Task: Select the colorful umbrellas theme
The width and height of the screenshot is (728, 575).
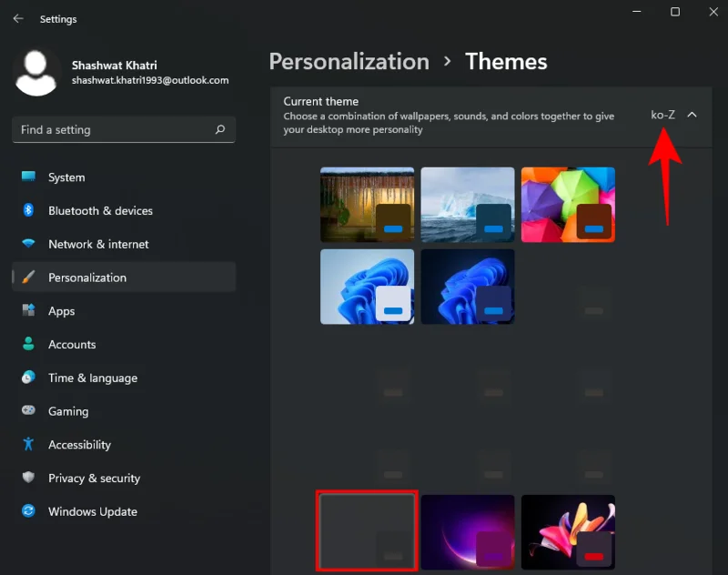Action: pos(568,204)
